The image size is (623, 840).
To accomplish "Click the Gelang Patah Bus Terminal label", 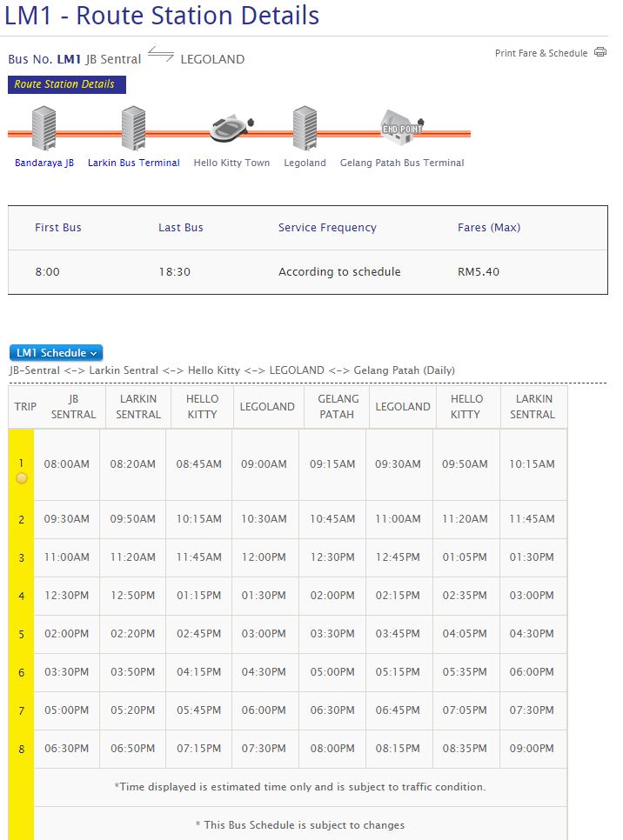I will point(402,163).
